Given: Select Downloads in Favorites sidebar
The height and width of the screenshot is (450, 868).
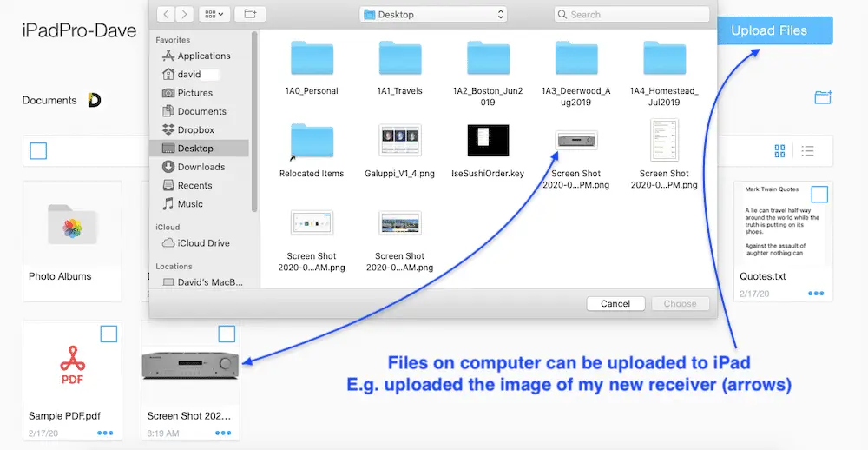Looking at the screenshot, I should [201, 167].
